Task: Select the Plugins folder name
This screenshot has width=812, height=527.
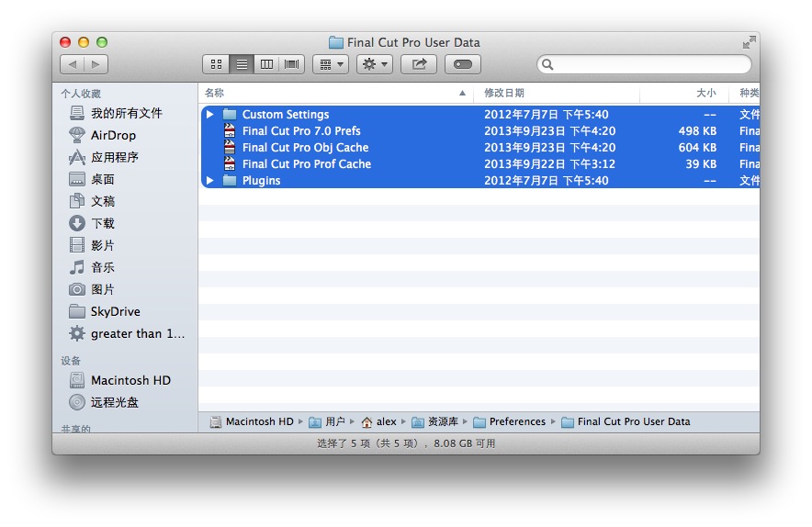Action: click(261, 181)
